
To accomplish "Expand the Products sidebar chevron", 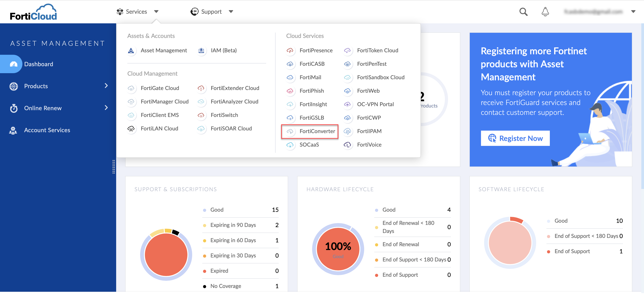I will 106,86.
